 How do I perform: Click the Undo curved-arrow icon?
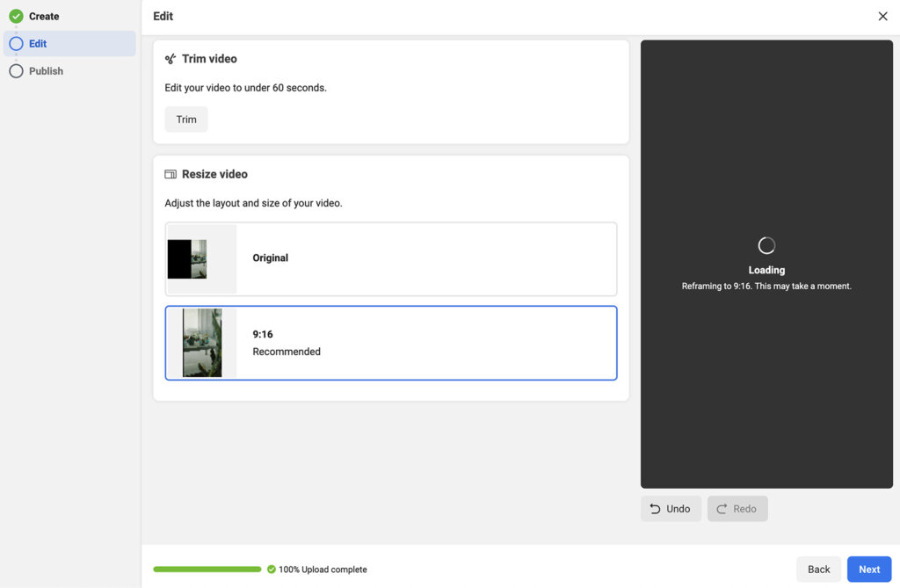pos(655,508)
